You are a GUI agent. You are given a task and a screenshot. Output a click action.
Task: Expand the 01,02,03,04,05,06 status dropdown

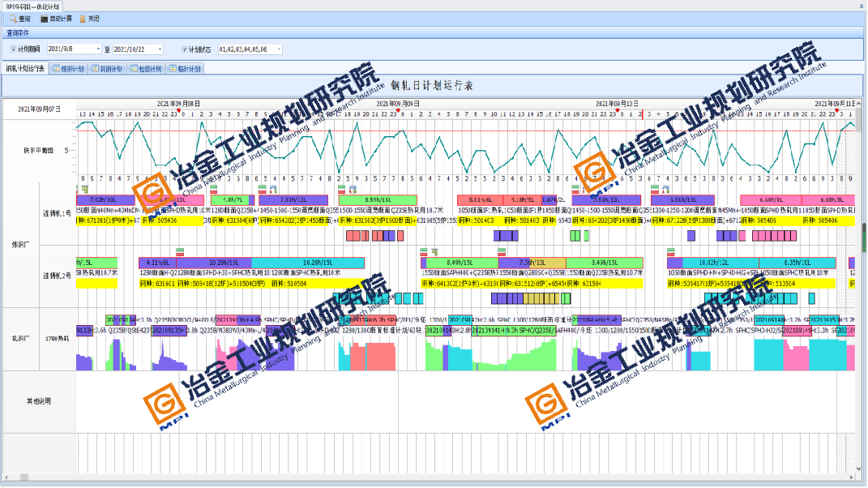[279, 49]
